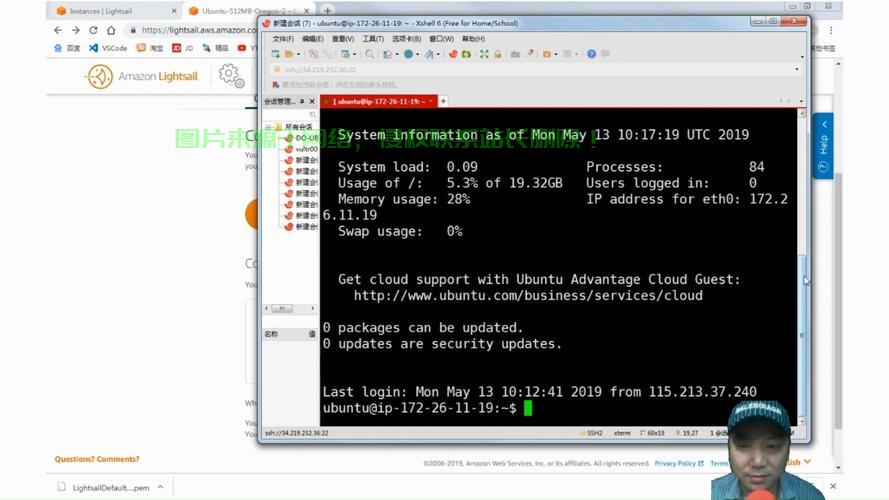Click the browser reload button

[94, 30]
